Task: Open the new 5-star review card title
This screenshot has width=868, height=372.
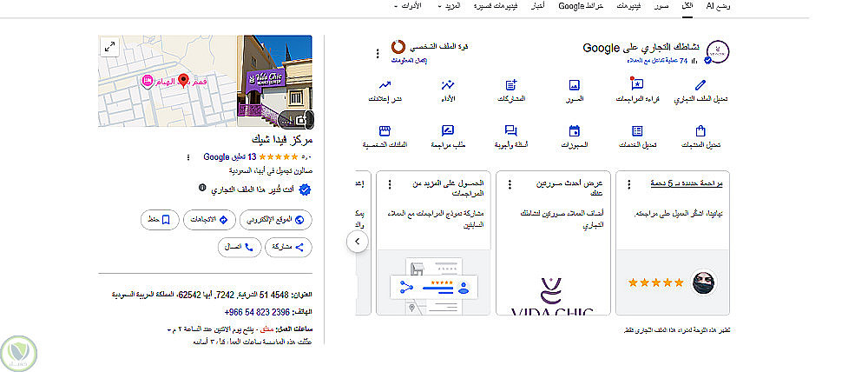Action: [688, 183]
